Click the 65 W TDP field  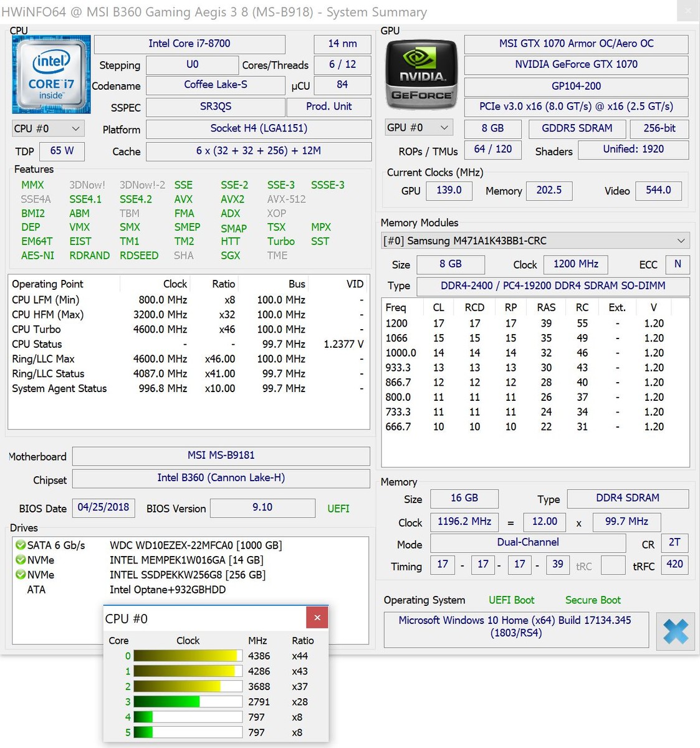[62, 151]
